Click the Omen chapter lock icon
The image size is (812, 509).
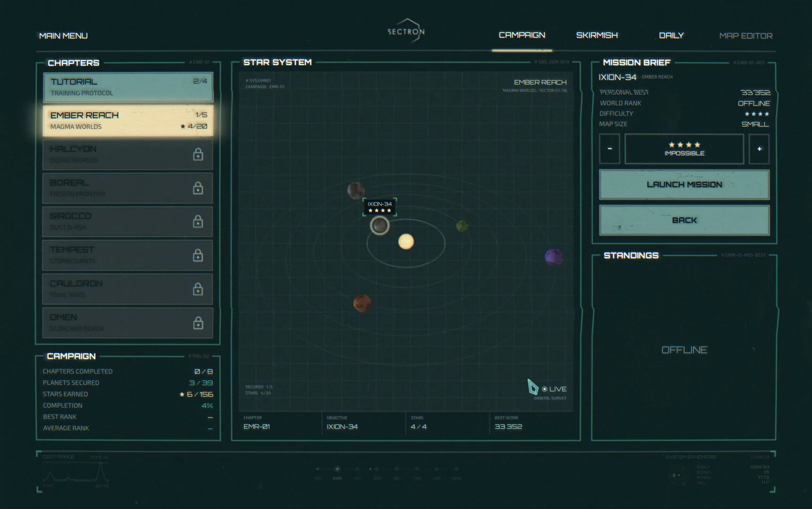pyautogui.click(x=198, y=323)
